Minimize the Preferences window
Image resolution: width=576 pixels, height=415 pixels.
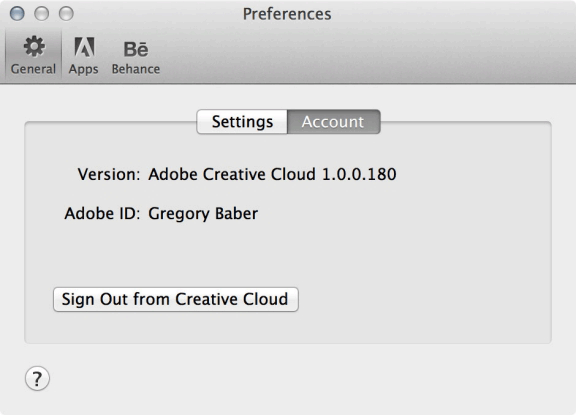(x=42, y=14)
